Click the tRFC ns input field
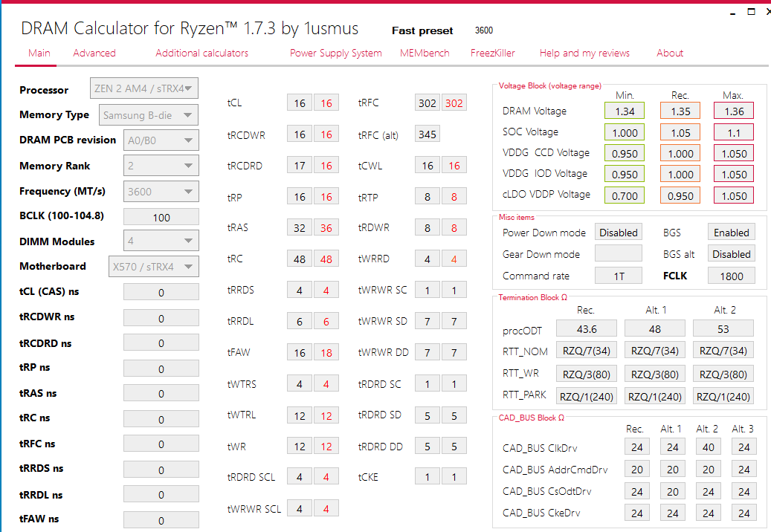Image resolution: width=771 pixels, height=532 pixels. pyautogui.click(x=161, y=444)
